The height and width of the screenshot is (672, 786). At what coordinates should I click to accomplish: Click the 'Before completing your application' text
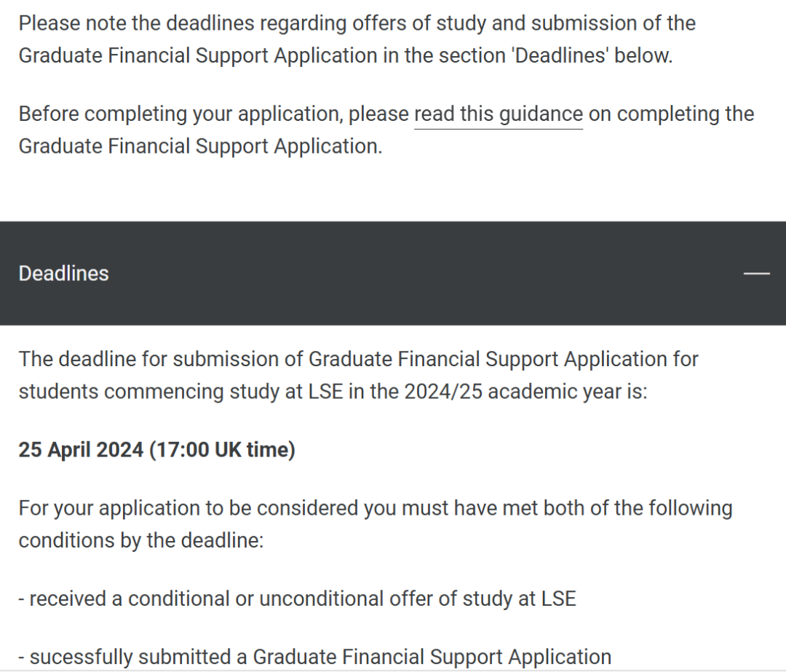pyautogui.click(x=180, y=114)
